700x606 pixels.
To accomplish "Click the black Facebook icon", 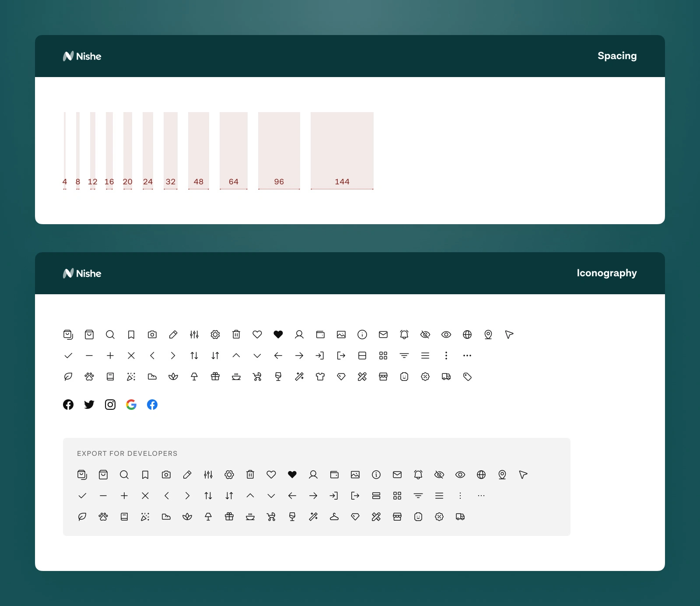I will pos(68,405).
